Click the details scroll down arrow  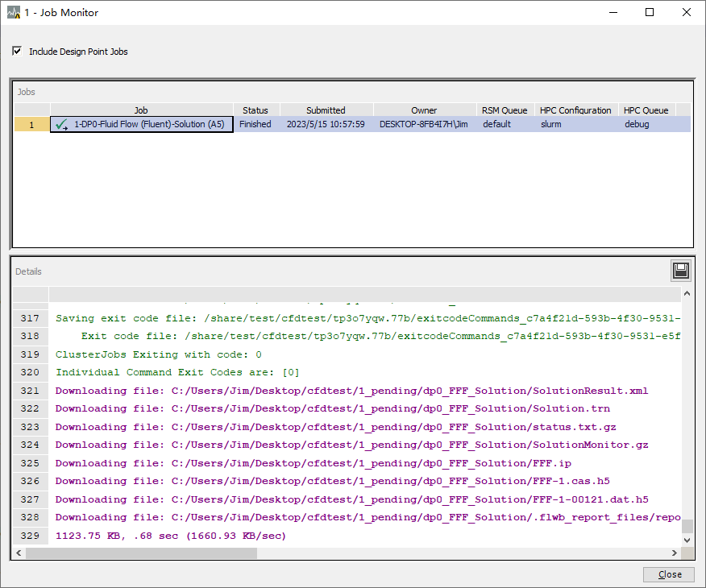[687, 540]
